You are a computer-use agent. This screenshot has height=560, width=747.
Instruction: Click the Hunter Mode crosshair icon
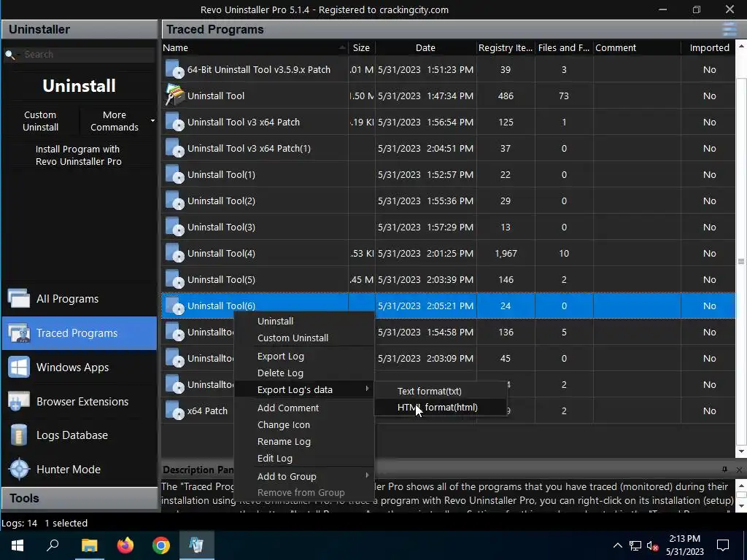20,469
